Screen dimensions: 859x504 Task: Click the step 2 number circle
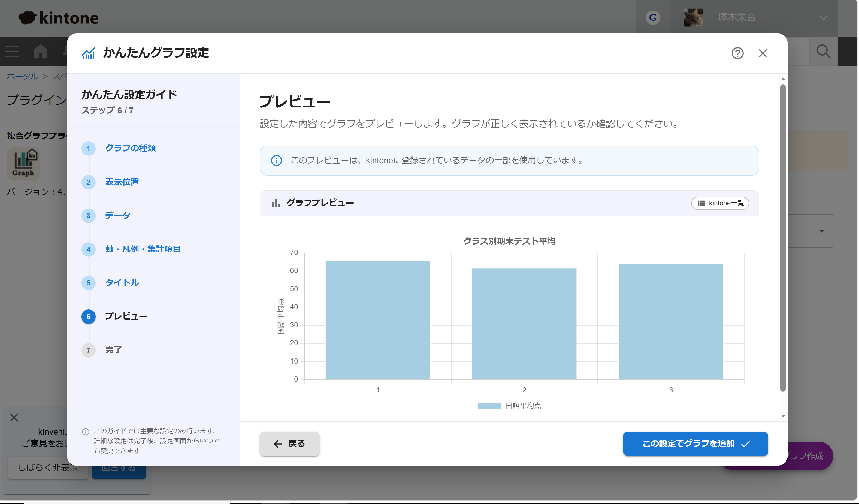click(89, 182)
